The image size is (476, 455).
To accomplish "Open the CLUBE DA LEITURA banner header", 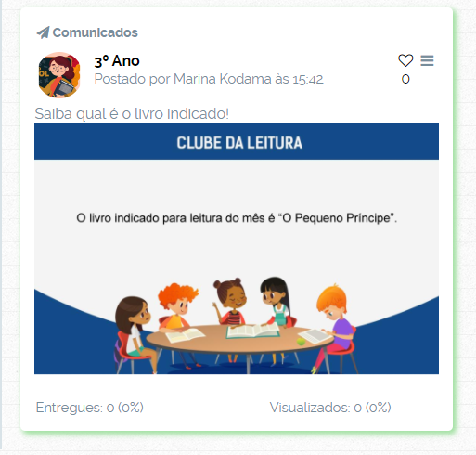I will pyautogui.click(x=237, y=141).
